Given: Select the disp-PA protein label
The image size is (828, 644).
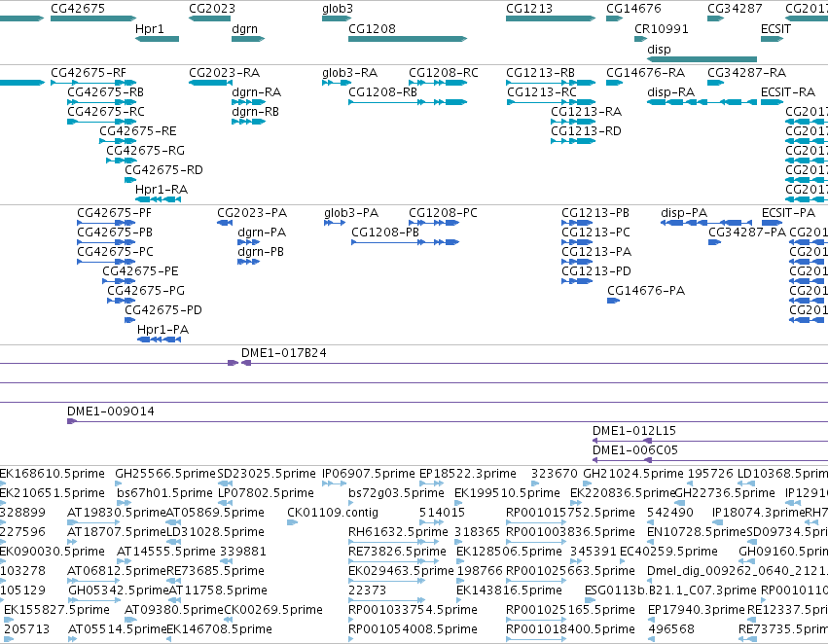Looking at the screenshot, I should point(684,213).
